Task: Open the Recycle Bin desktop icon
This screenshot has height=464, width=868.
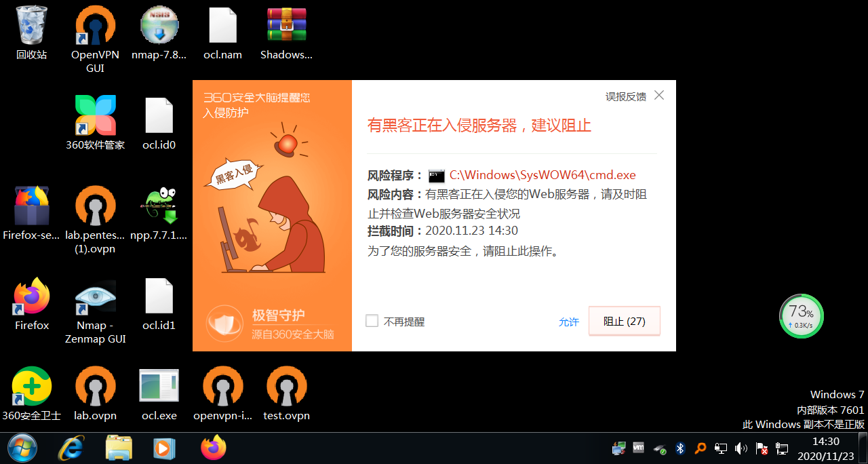Action: click(32, 26)
